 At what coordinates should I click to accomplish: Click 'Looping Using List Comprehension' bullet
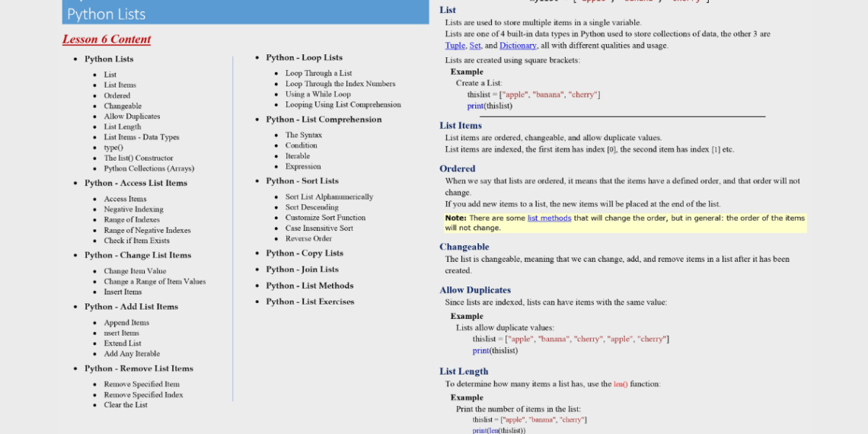[x=343, y=105]
